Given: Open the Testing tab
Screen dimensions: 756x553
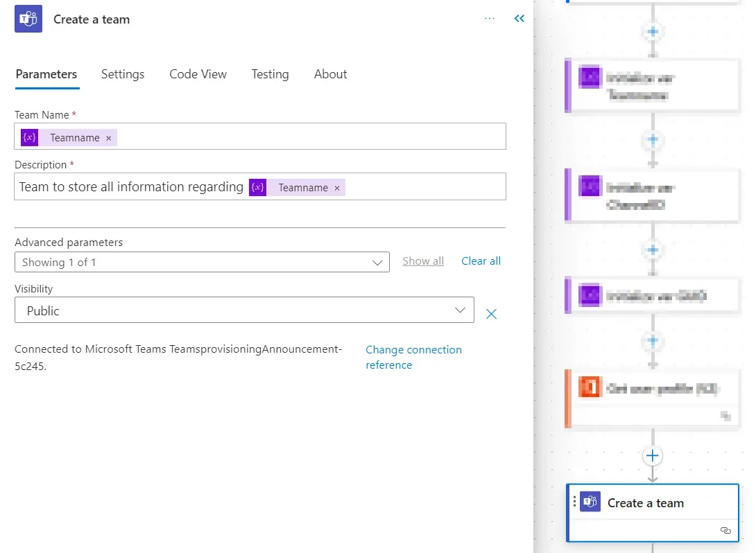Looking at the screenshot, I should [x=270, y=74].
